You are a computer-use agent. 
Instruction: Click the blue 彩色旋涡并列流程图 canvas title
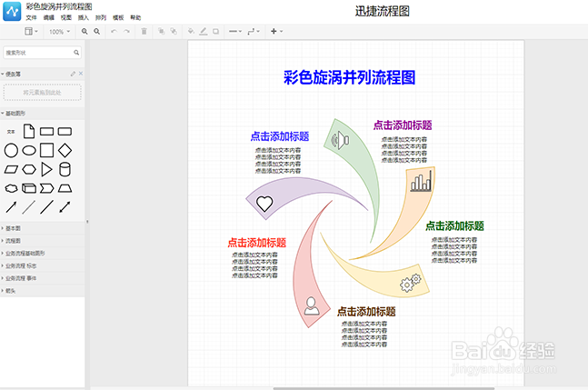click(x=350, y=77)
